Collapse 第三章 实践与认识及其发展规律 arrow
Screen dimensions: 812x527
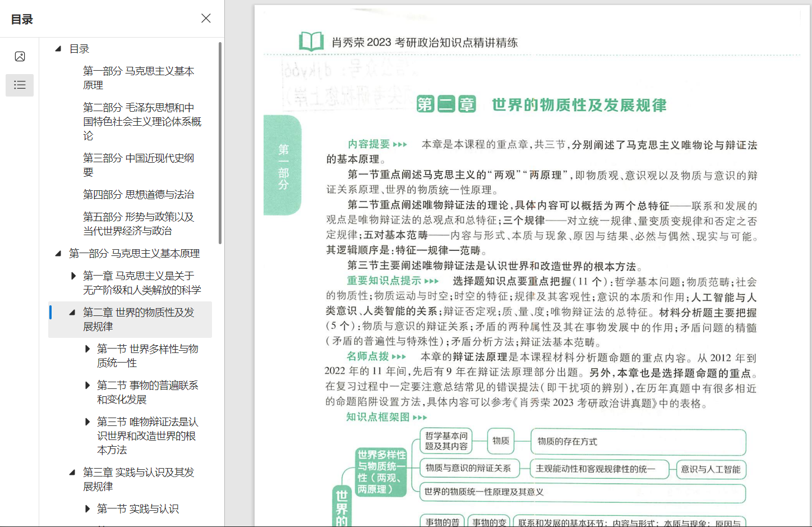(72, 473)
